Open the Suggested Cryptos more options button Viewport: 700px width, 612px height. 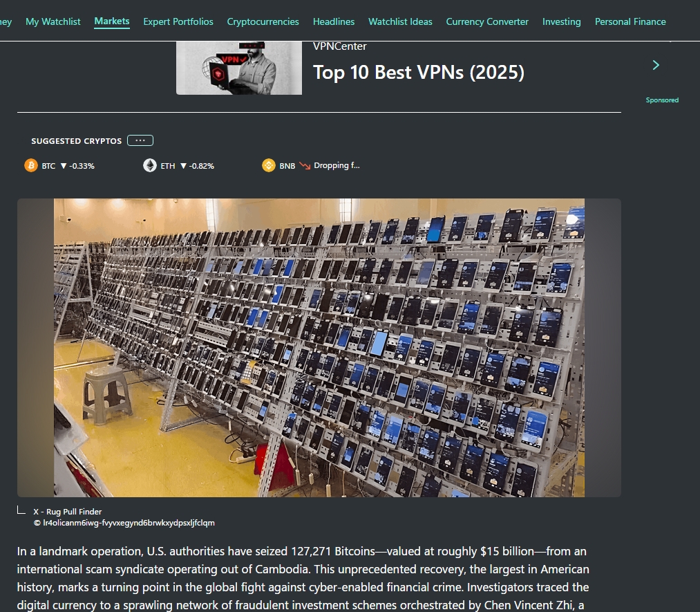coord(140,140)
